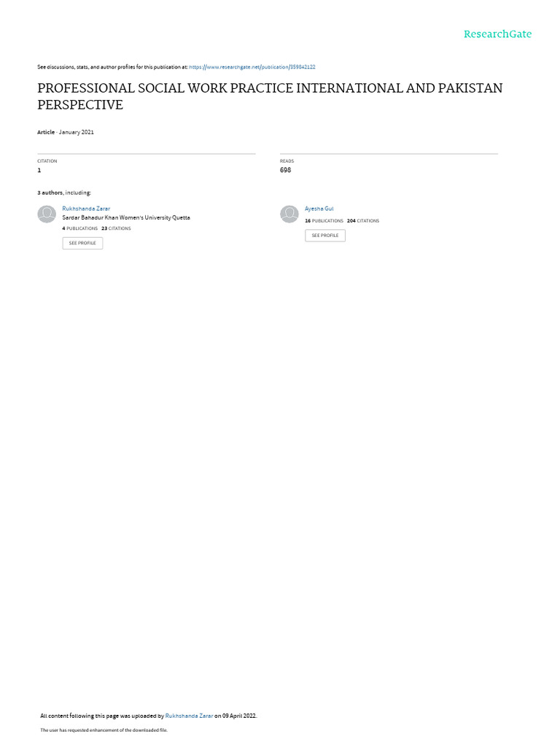560x747 pixels.
Task: Click the Article January 2021 label
Action: [66, 133]
